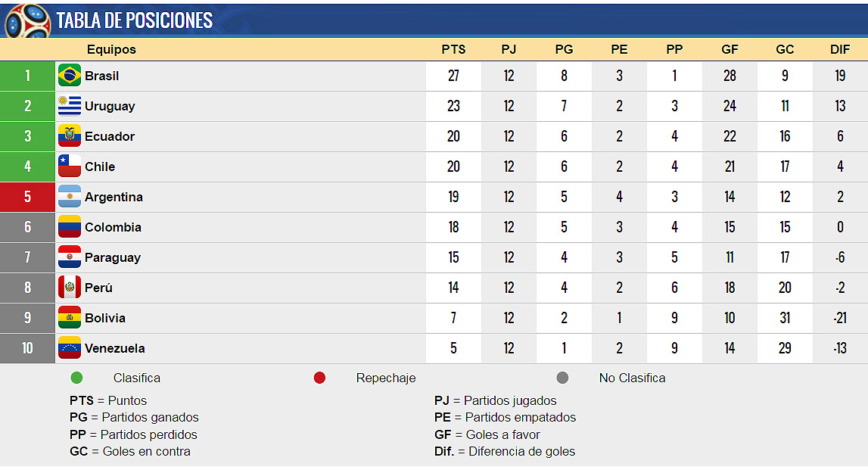Sort by the PTS column header
The height and width of the screenshot is (470, 868).
click(453, 49)
